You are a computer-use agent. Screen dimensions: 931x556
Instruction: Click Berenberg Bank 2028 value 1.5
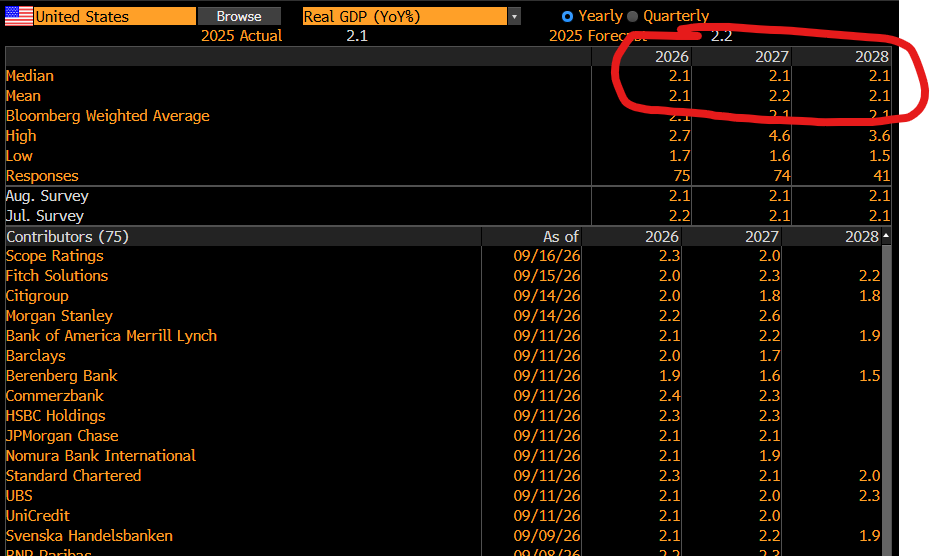[x=869, y=376]
